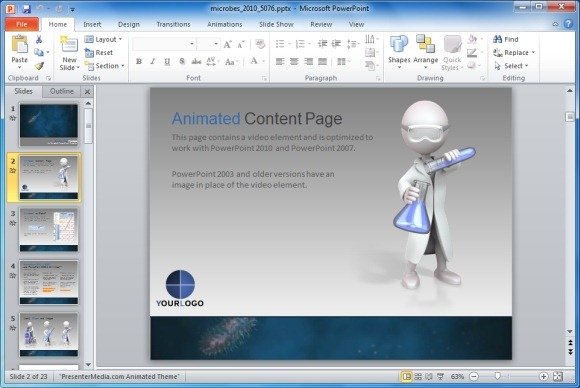Open Font dialog launcher
This screenshot has height=388, width=580.
click(x=264, y=78)
